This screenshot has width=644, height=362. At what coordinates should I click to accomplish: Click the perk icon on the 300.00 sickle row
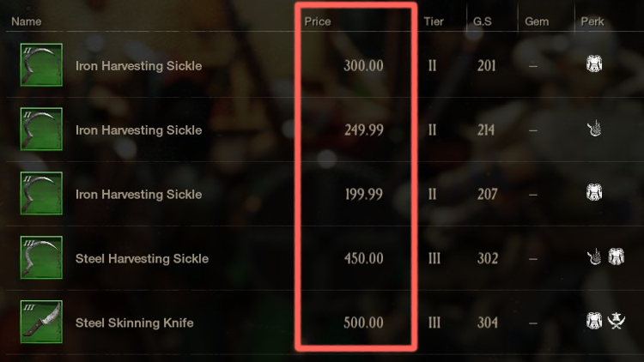592,65
